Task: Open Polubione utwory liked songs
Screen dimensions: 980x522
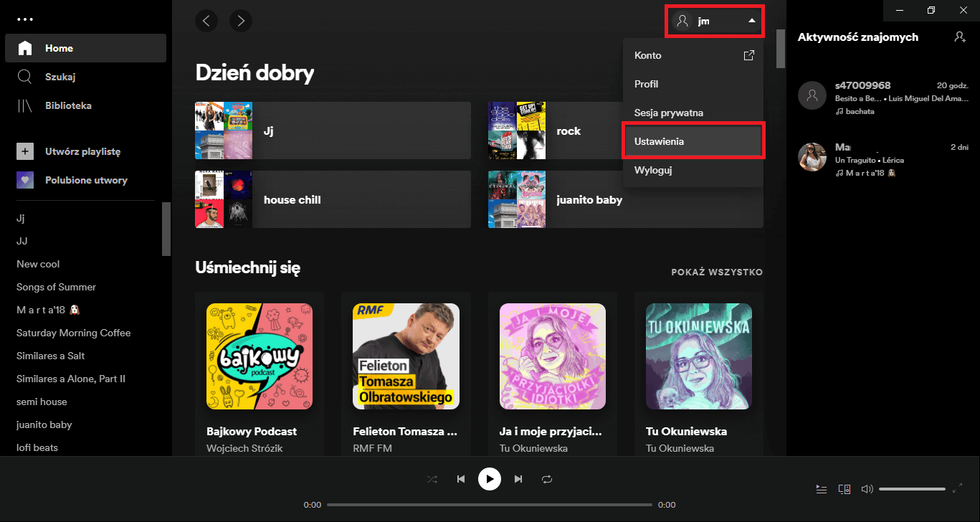Action: [x=72, y=180]
